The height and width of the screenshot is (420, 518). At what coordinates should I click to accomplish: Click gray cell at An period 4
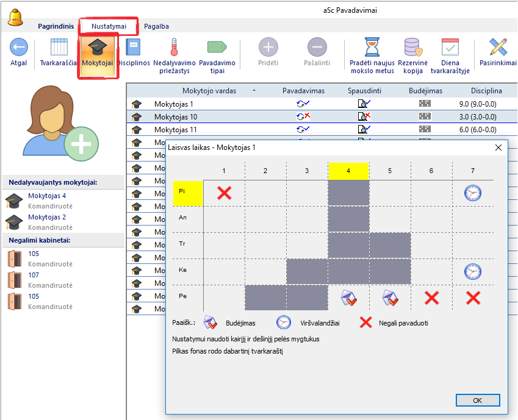pyautogui.click(x=348, y=219)
